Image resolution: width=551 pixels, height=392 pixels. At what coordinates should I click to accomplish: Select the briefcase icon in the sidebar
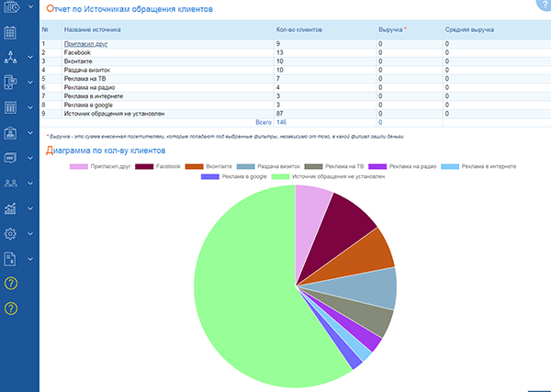pos(11,133)
